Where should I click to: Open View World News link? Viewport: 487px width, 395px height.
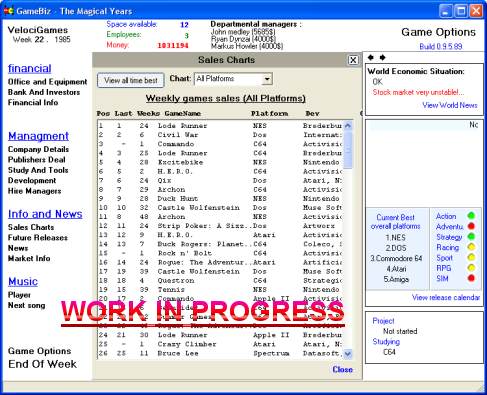[450, 105]
